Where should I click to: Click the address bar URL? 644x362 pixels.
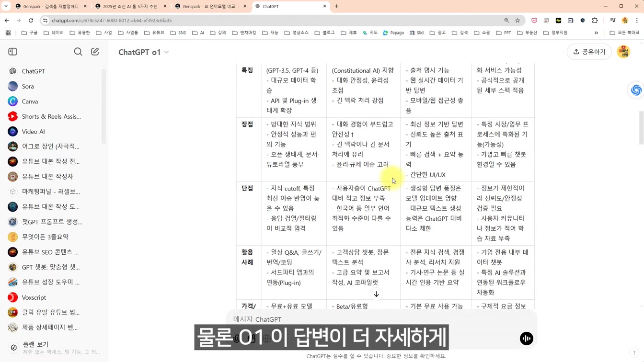pos(112,21)
